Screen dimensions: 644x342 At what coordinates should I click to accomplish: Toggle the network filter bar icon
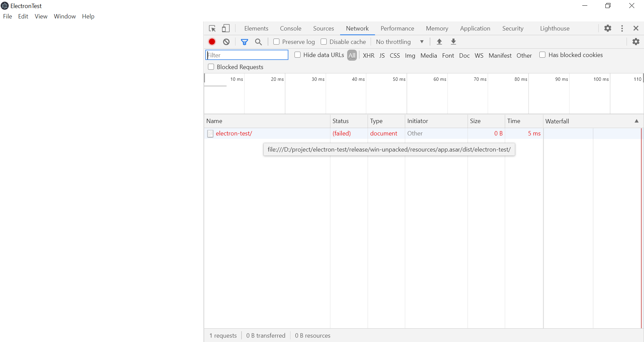click(245, 42)
